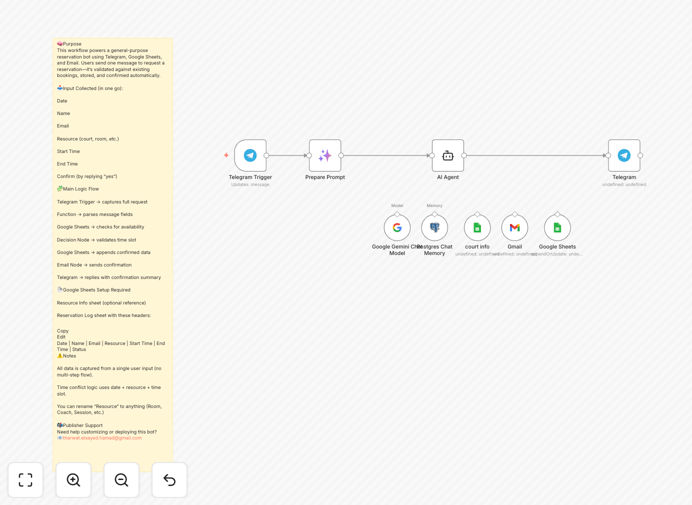Click the Purpose heading in sticky note
The width and height of the screenshot is (692, 505).
point(69,44)
